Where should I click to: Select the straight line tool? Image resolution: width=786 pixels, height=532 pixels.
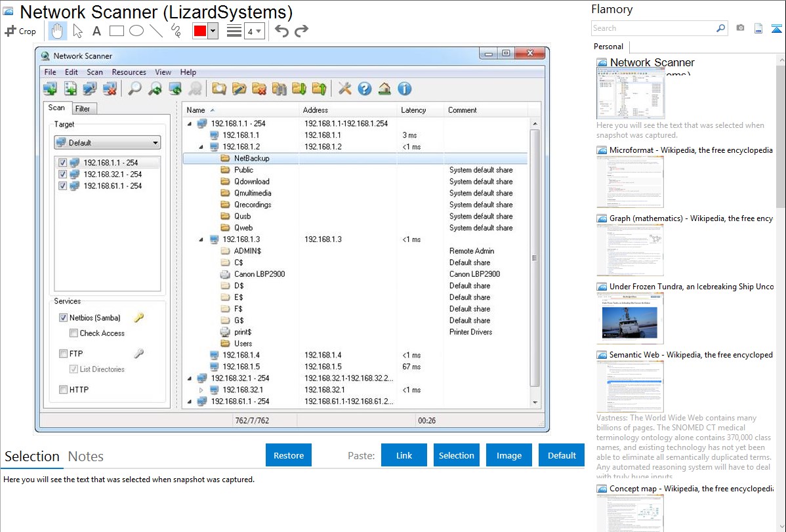click(x=156, y=31)
